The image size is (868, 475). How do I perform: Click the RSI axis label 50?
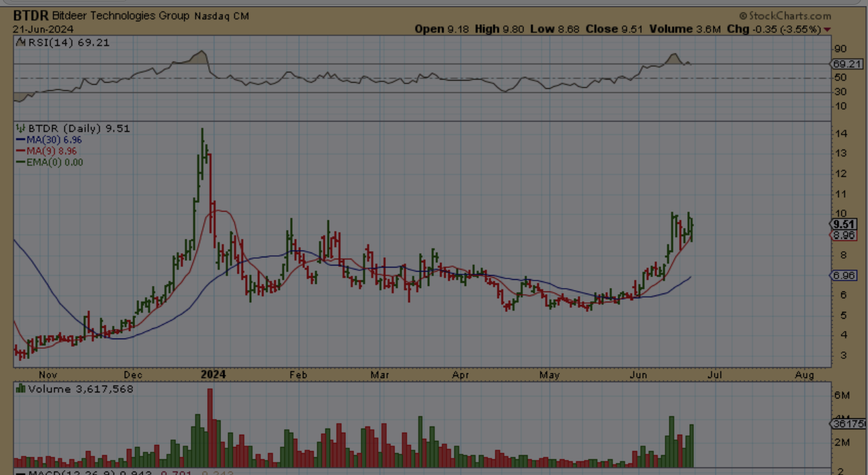841,78
